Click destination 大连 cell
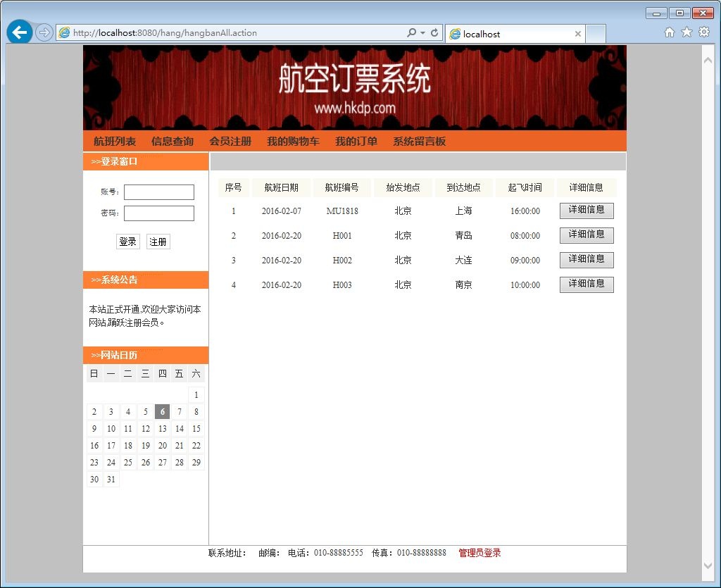This screenshot has height=588, width=721. click(463, 261)
